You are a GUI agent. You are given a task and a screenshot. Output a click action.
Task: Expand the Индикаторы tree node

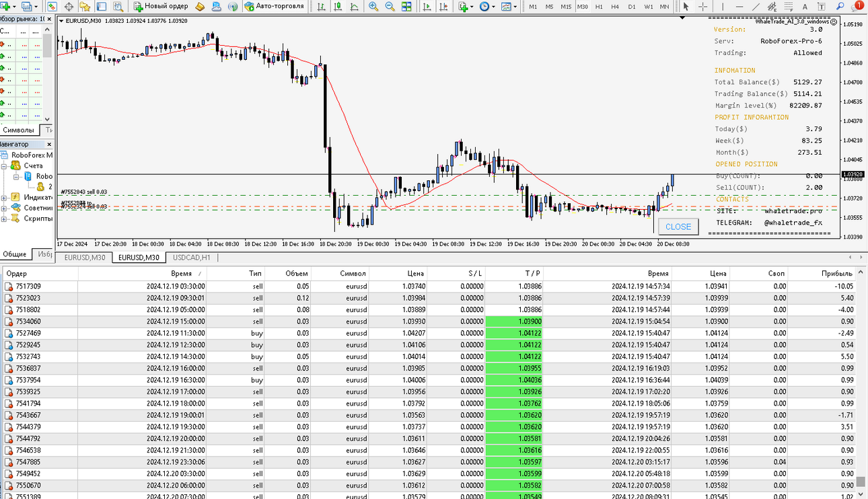(4, 197)
